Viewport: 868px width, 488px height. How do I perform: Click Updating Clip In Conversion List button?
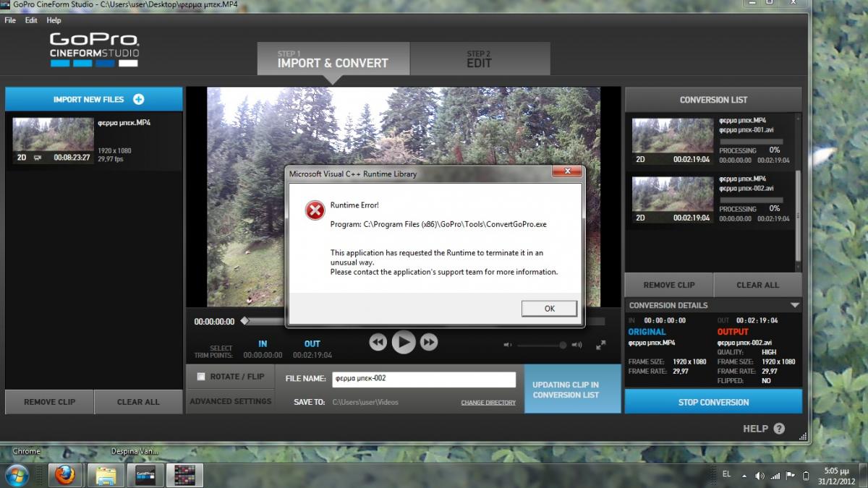click(573, 389)
